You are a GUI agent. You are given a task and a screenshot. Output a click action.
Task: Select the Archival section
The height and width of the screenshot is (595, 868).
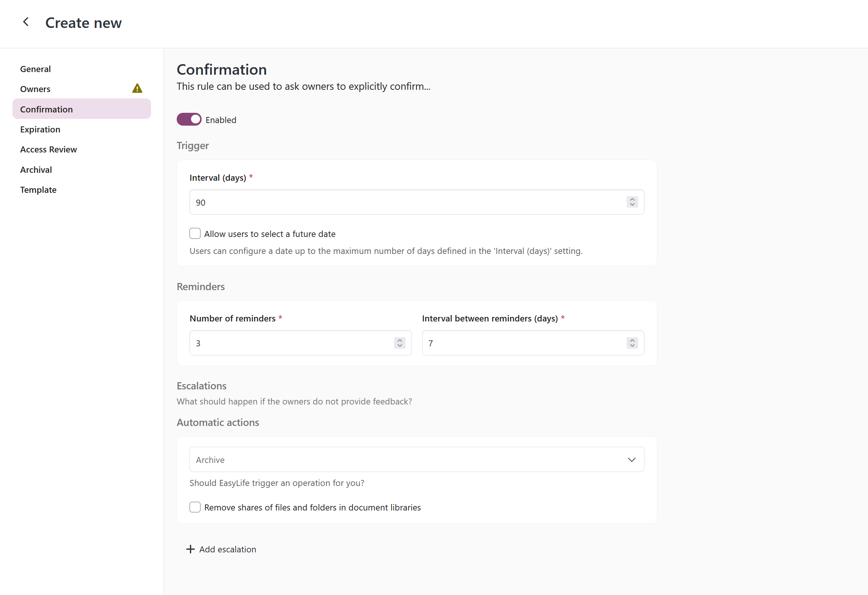coord(36,169)
